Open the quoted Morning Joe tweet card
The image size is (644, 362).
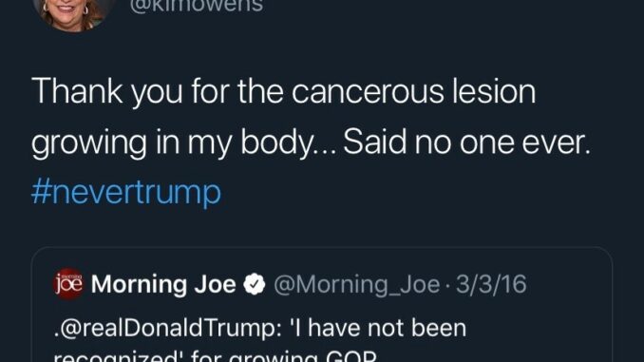[x=322, y=304]
